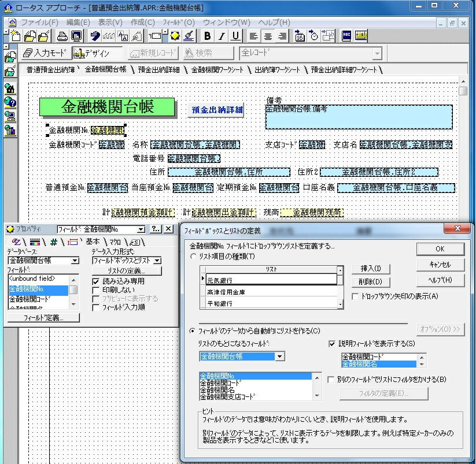Open the properties object selector dropdown
This screenshot has width=476, height=464.
click(x=141, y=229)
